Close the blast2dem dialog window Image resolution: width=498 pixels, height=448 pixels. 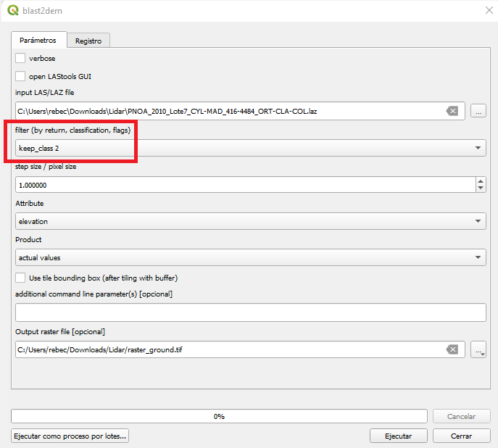[487, 10]
